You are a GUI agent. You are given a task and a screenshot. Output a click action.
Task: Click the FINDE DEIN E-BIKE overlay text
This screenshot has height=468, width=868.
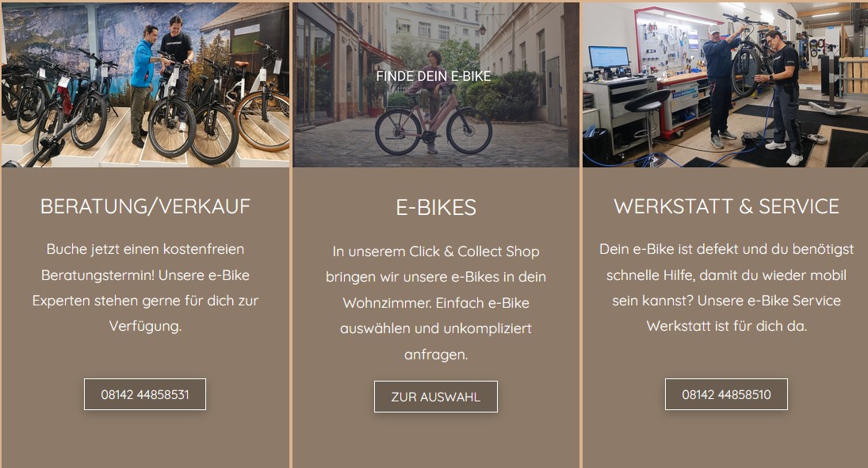(x=434, y=76)
